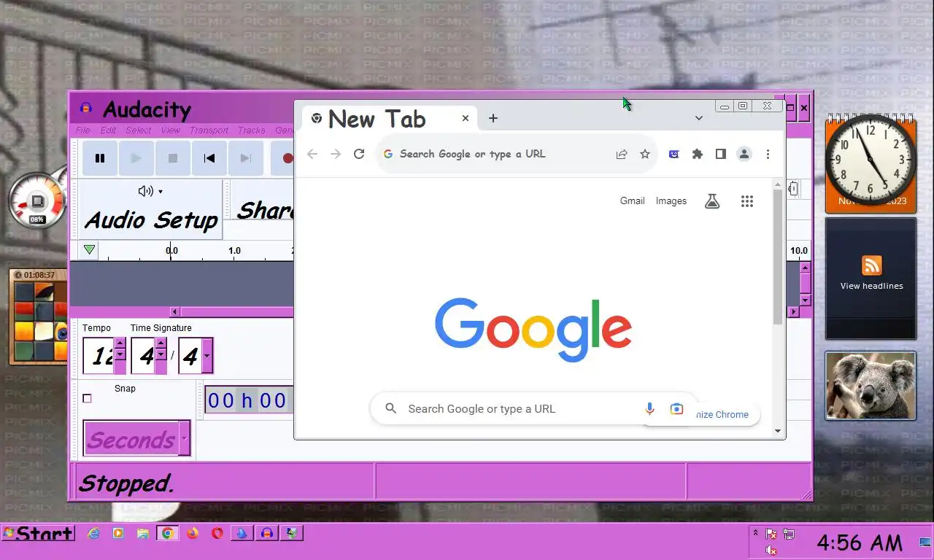The image size is (934, 560).
Task: Open the Chrome profile avatar
Action: pos(744,154)
